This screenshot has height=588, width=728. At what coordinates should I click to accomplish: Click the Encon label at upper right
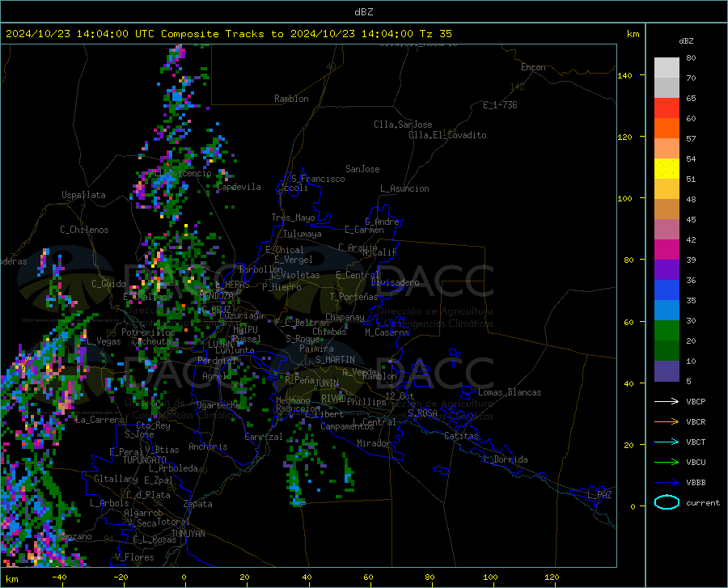(x=533, y=67)
